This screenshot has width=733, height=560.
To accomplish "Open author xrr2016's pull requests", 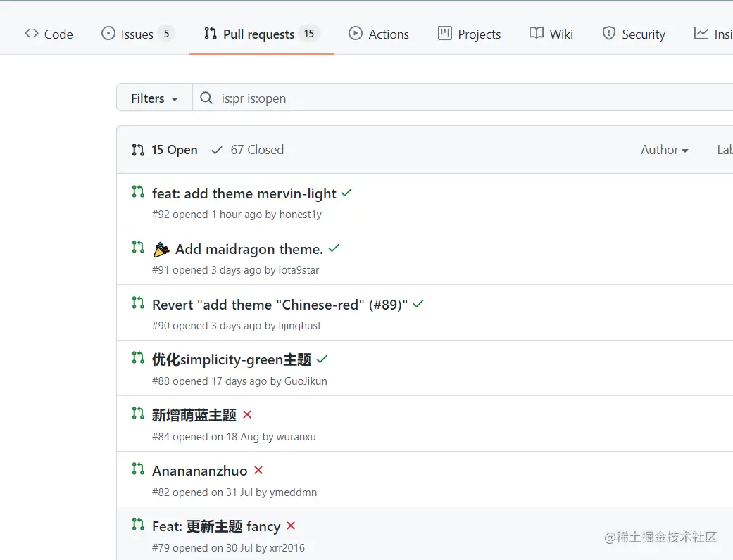I will [287, 548].
